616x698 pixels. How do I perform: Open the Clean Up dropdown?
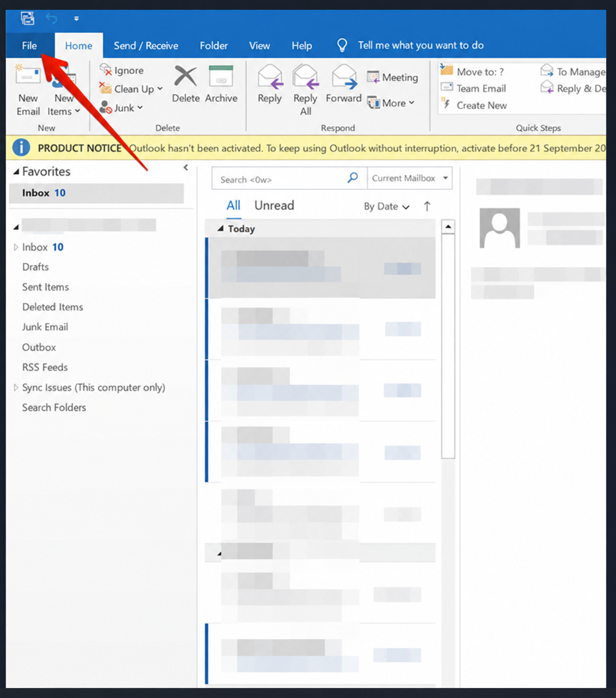(x=131, y=89)
